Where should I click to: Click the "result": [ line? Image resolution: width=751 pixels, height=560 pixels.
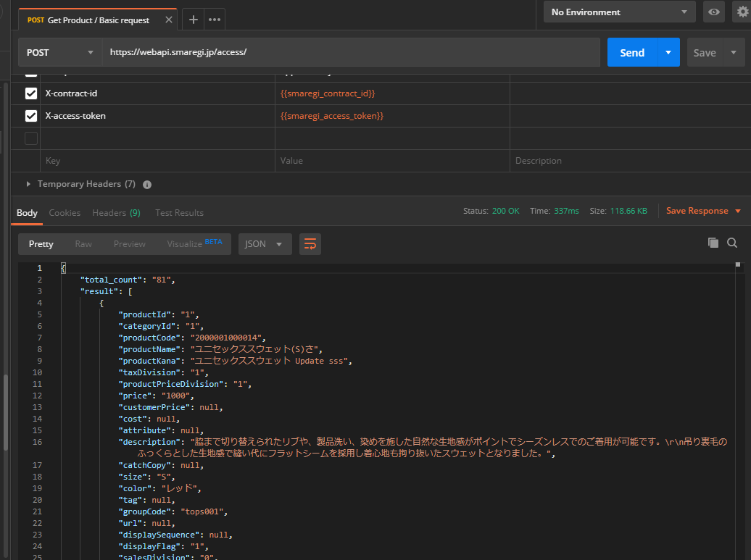point(107,291)
